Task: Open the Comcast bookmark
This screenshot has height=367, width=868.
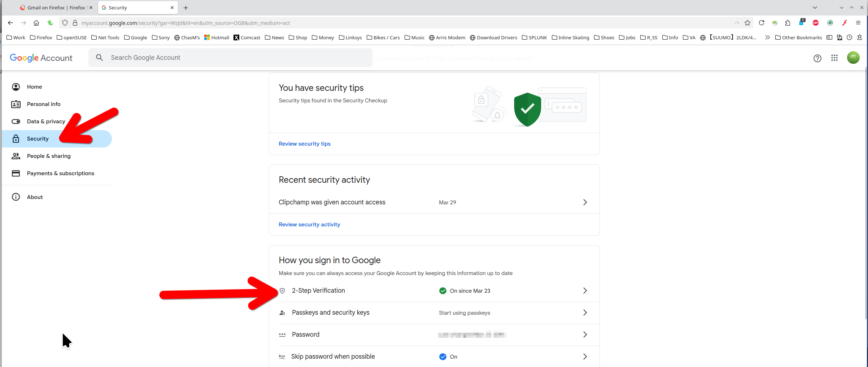Action: tap(247, 37)
